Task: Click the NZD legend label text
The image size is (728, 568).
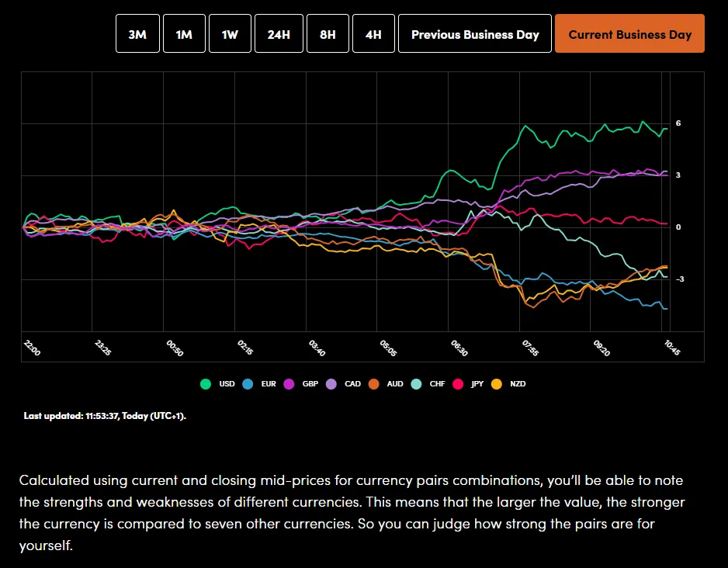Action: (518, 383)
